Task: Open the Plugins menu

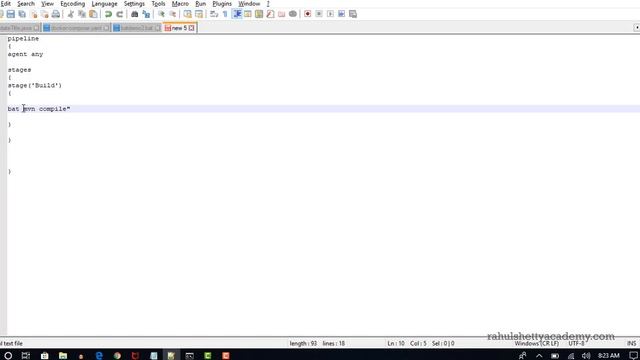Action: (222, 4)
